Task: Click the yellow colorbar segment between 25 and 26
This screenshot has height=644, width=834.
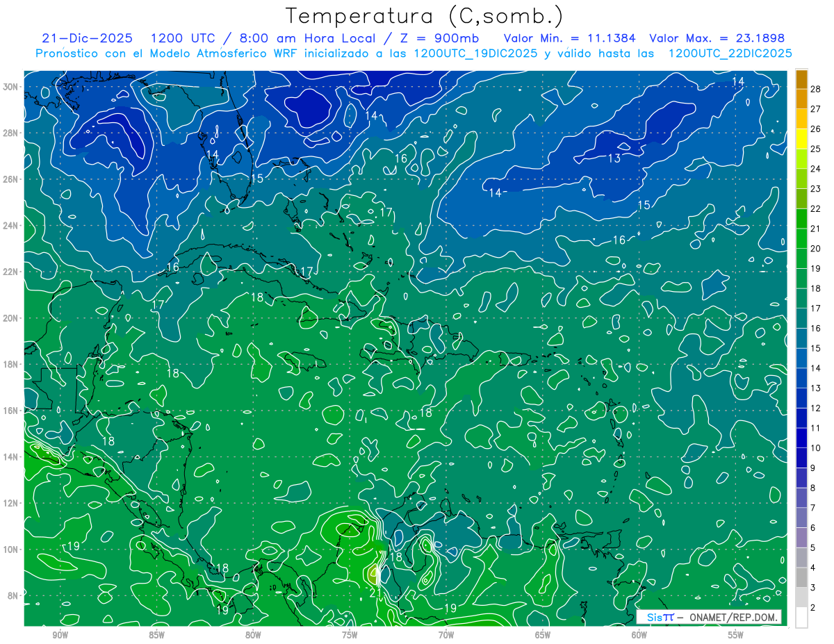Action: pyautogui.click(x=801, y=139)
